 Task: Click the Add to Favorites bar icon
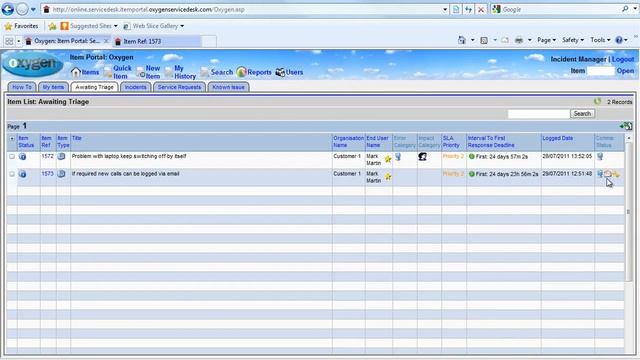coord(52,26)
